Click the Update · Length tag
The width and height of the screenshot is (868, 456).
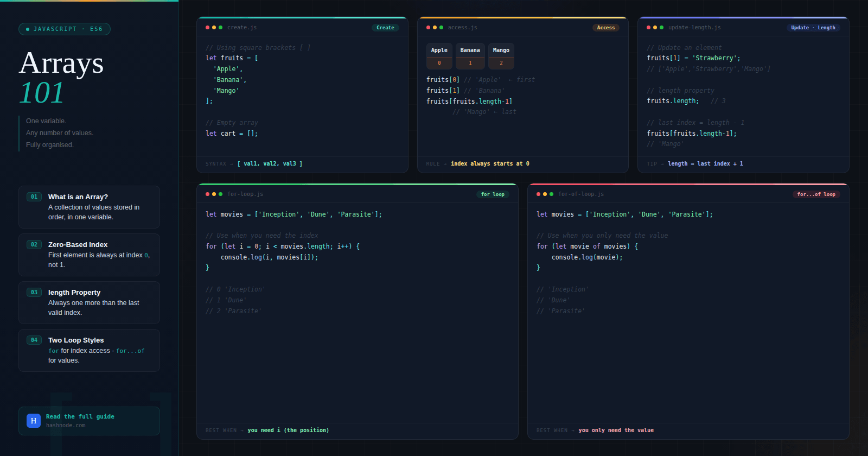813,28
